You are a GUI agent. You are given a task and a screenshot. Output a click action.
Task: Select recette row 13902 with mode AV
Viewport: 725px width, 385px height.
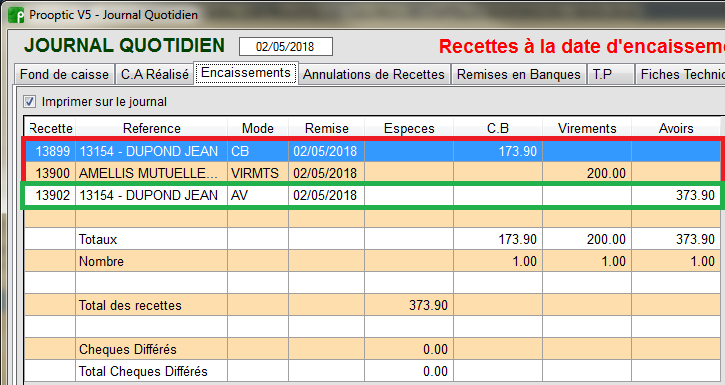pos(372,195)
